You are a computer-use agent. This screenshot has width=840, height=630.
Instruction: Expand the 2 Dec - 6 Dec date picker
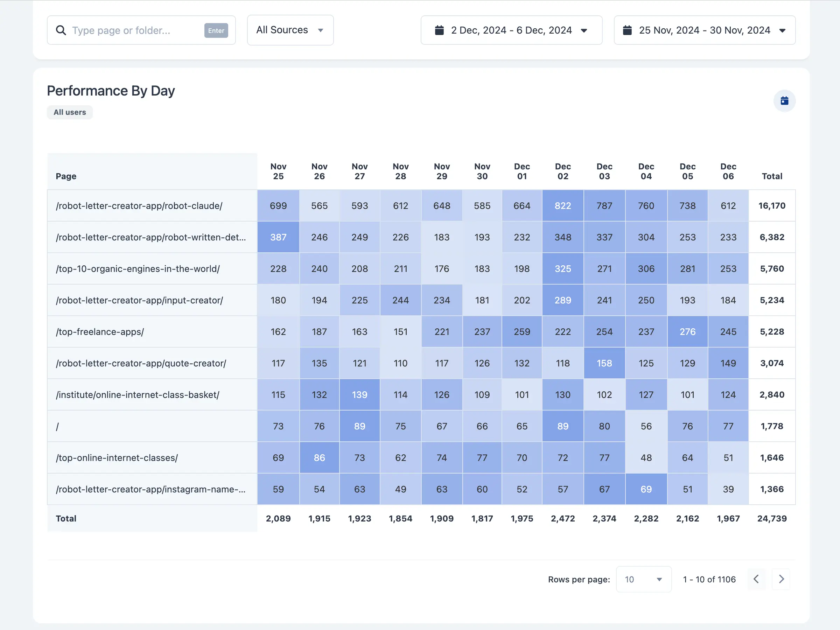click(x=511, y=30)
